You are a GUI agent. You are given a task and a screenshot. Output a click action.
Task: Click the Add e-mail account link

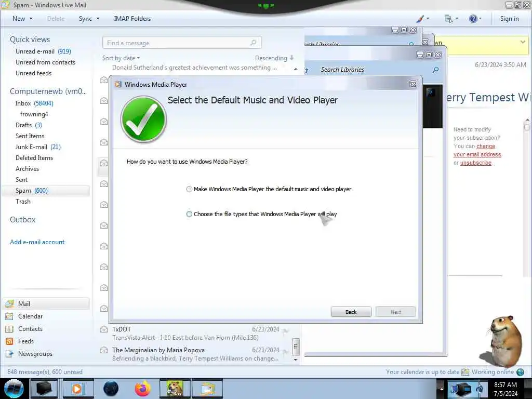point(37,242)
